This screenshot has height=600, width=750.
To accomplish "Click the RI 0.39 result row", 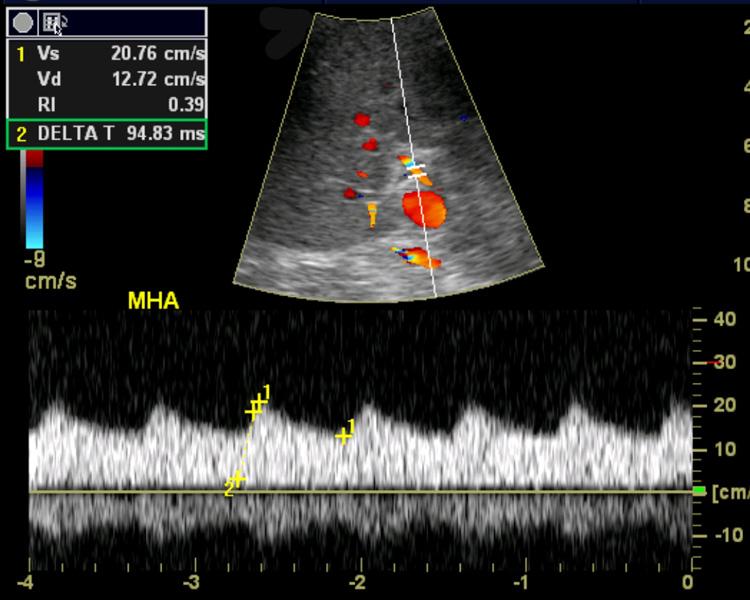I will tap(107, 104).
